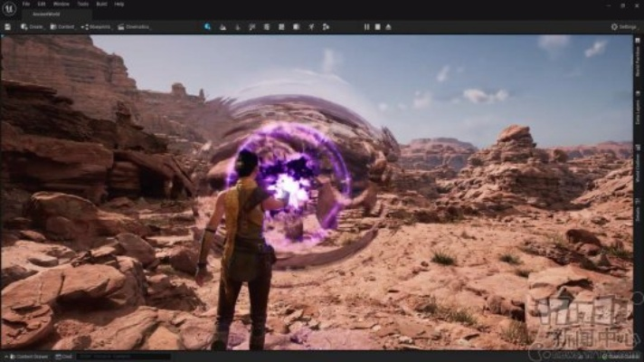Switch to Fracture mode icon

[282, 27]
